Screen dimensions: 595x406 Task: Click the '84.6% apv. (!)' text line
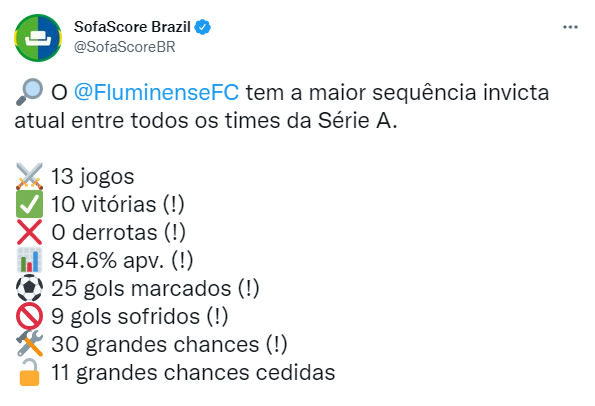click(x=122, y=261)
